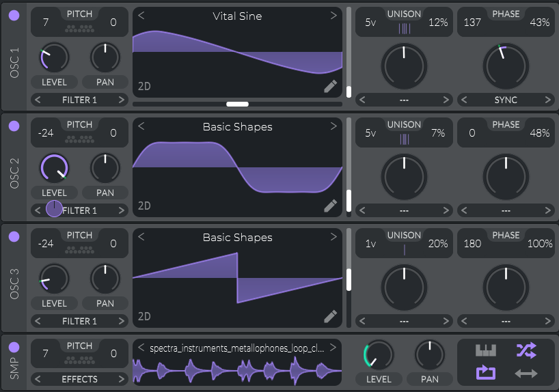This screenshot has width=559, height=392.
Task: Click OSC 1 pitch snap dots icon
Action: point(79,29)
